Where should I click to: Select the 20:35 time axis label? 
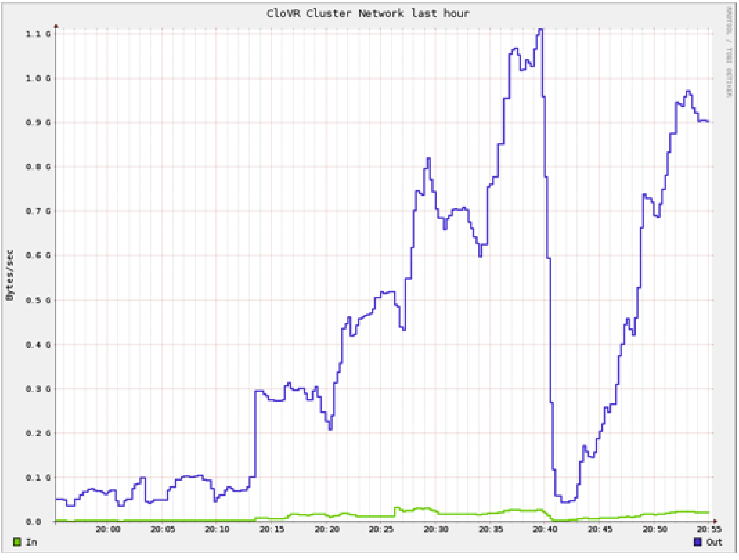491,529
